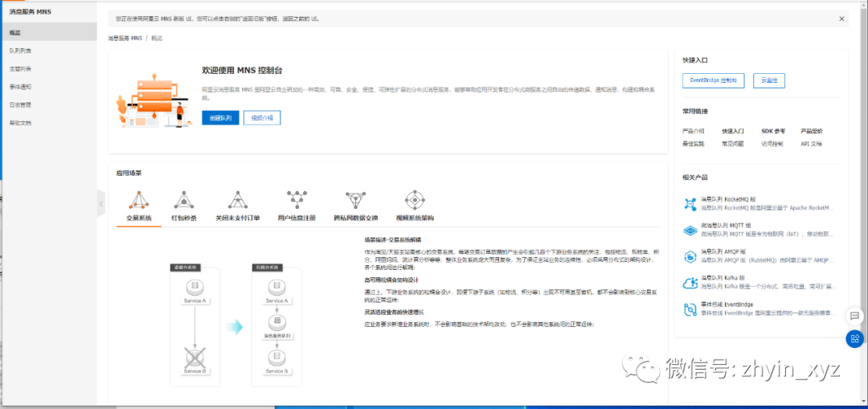Select 概览 in the sidebar
The height and width of the screenshot is (409, 868).
tap(49, 33)
